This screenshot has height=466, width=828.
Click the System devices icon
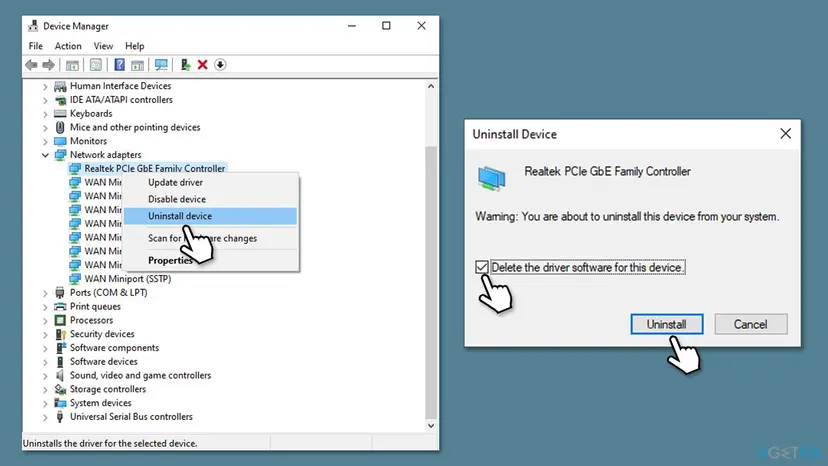[x=60, y=403]
